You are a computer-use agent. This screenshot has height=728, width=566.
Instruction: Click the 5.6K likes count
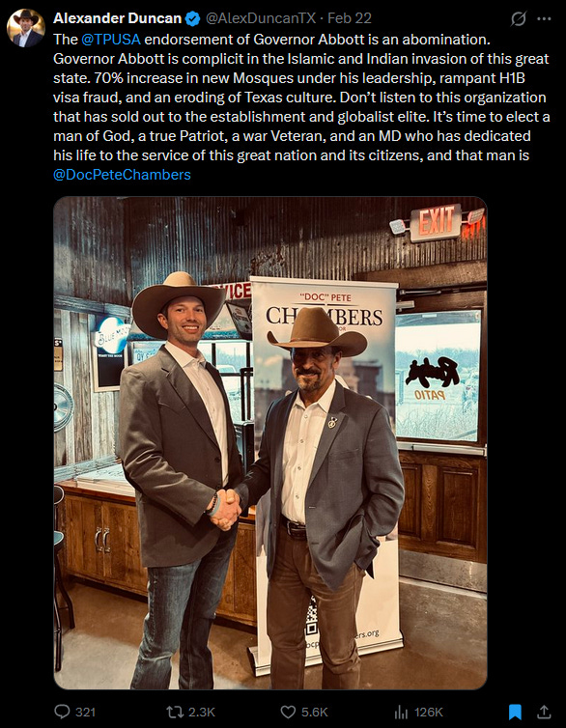tap(314, 712)
